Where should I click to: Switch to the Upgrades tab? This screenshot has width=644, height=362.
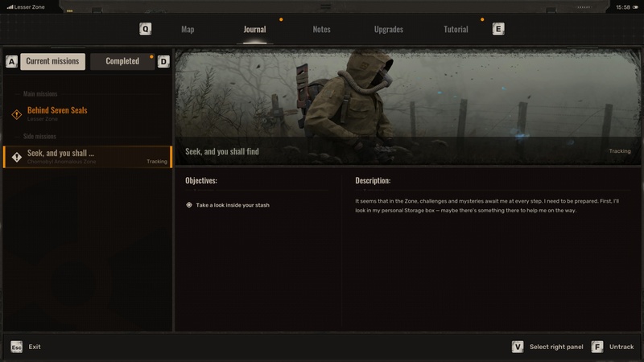pyautogui.click(x=389, y=29)
